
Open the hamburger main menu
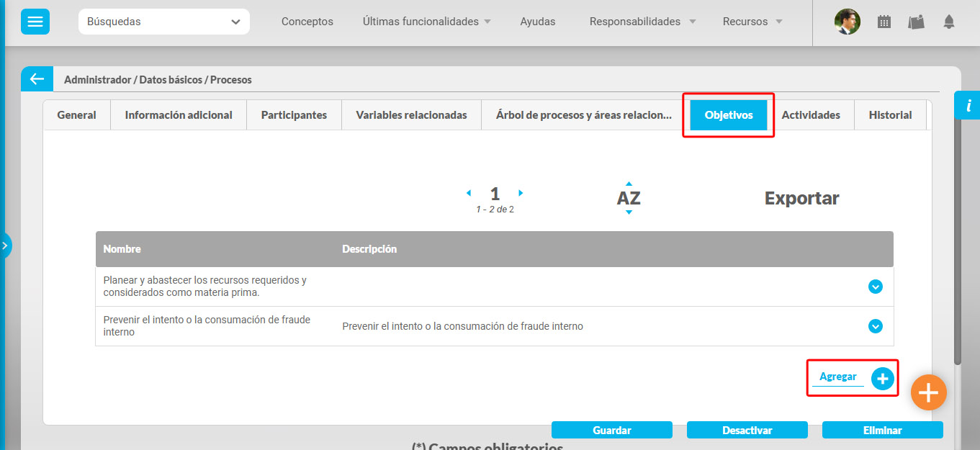(x=35, y=22)
